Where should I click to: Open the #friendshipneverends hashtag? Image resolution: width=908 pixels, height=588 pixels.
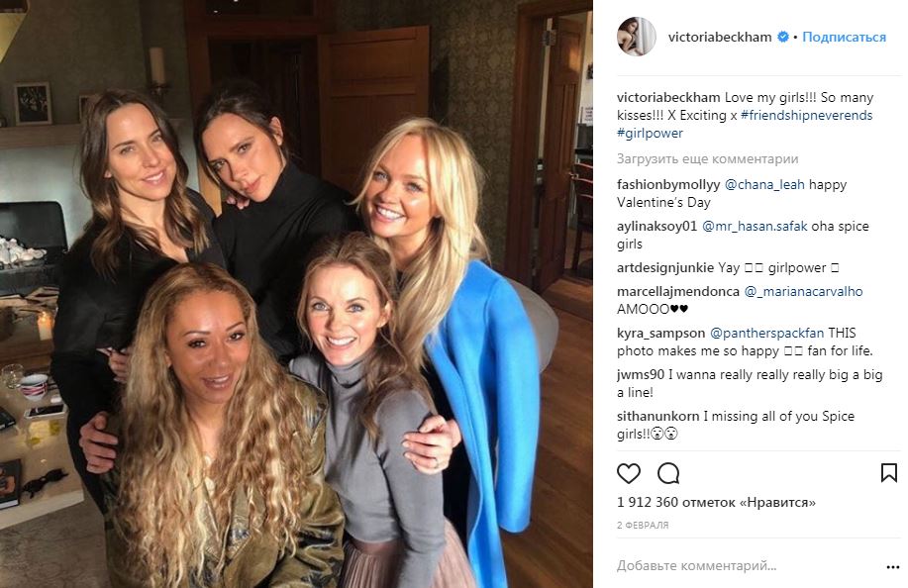(x=806, y=115)
